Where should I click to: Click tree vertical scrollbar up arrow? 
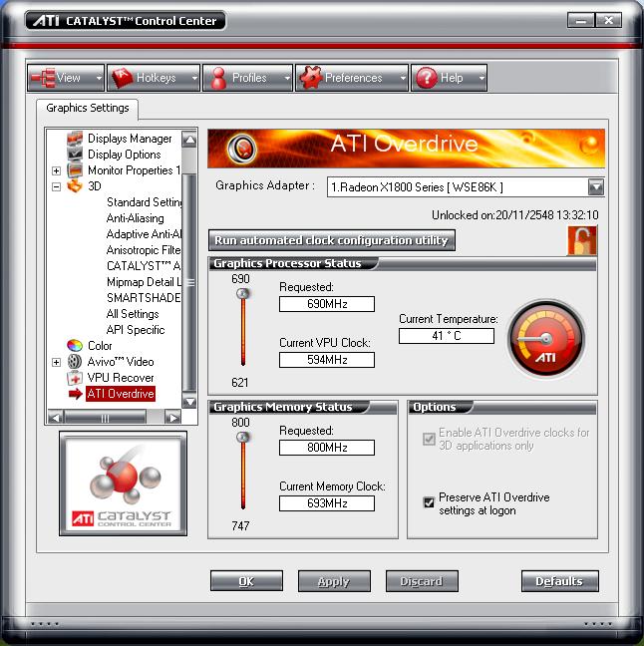189,140
